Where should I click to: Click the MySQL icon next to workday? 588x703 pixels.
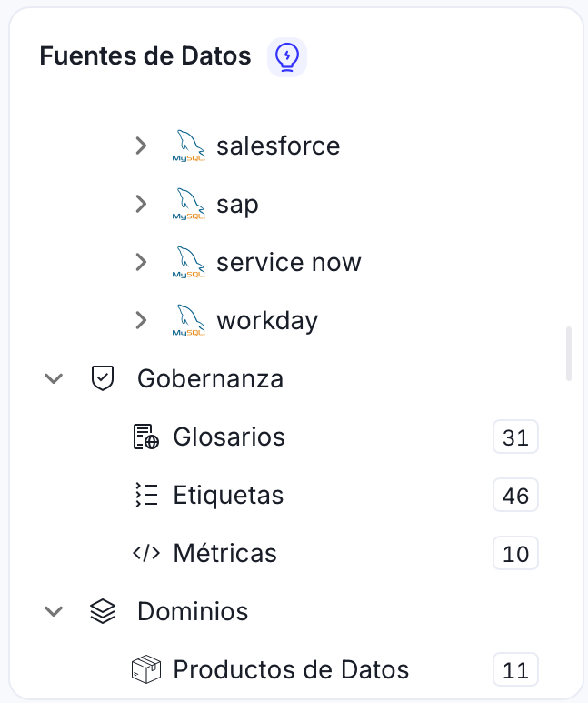pyautogui.click(x=189, y=320)
